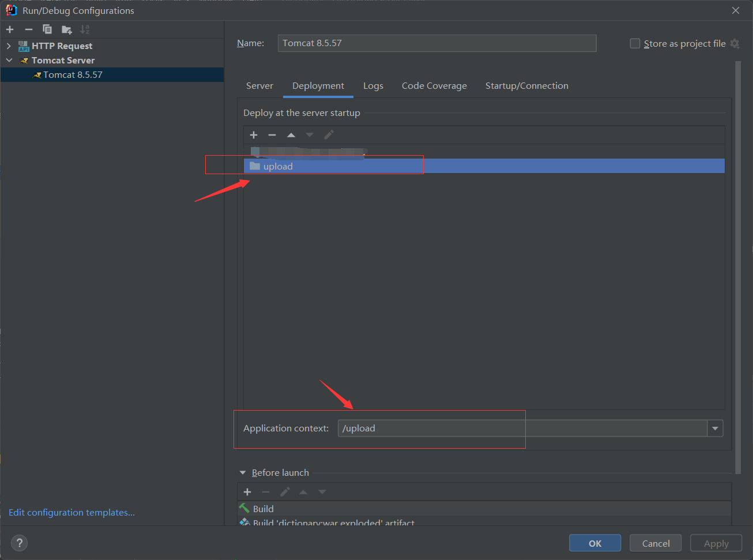Add Before launch task with plus icon
This screenshot has width=753, height=560.
tap(247, 492)
